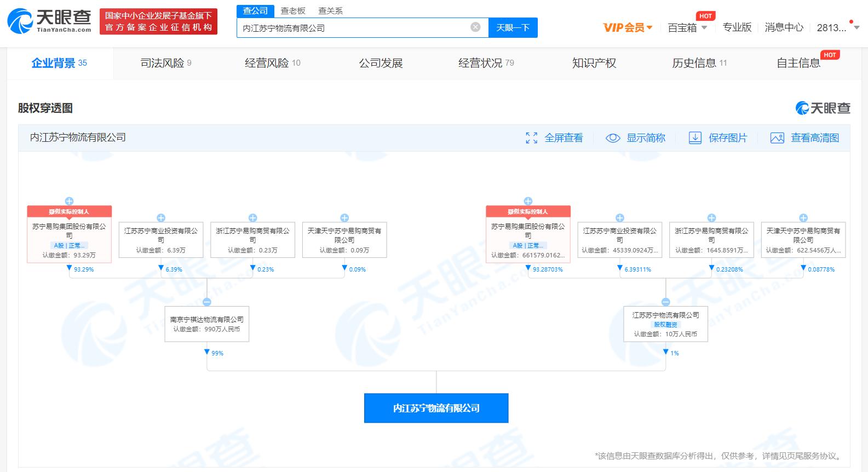Click 天眼一下 search button
Screen dimensions: 868x472
(513, 27)
